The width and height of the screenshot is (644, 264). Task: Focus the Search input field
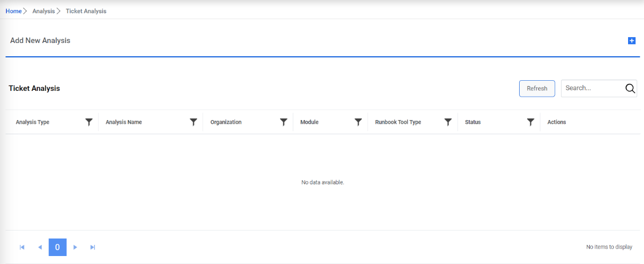tap(591, 89)
